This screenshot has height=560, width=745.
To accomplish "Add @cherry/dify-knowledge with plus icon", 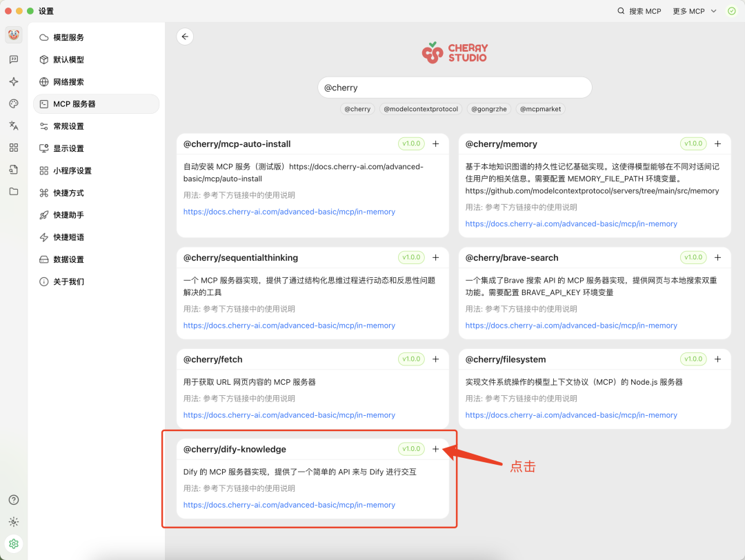I will point(436,449).
